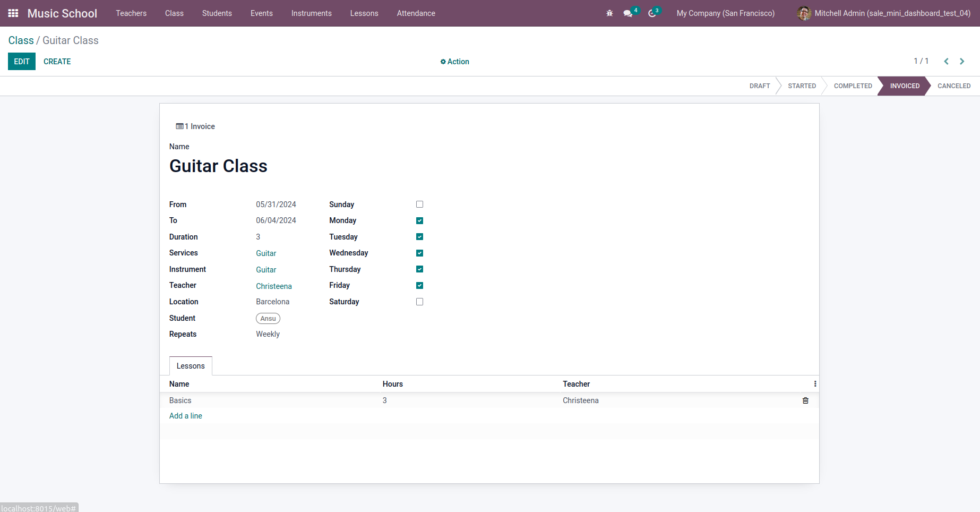The height and width of the screenshot is (512, 980).
Task: Go to previous record arrow
Action: click(946, 62)
